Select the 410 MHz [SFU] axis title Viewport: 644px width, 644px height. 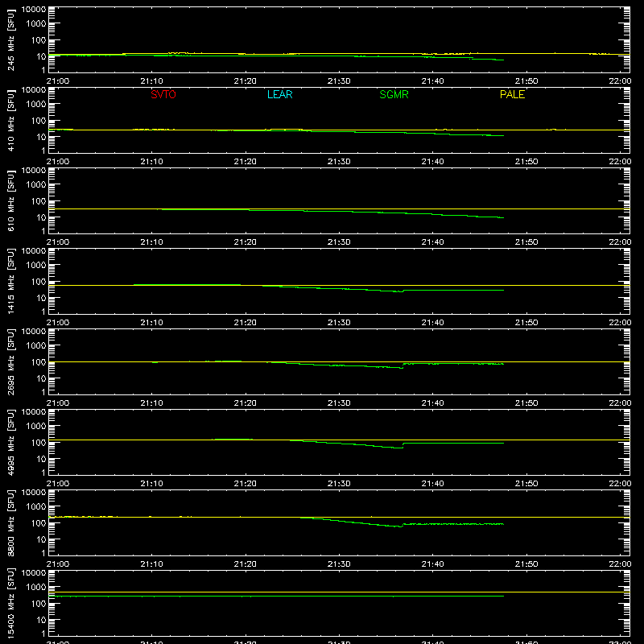click(x=10, y=120)
